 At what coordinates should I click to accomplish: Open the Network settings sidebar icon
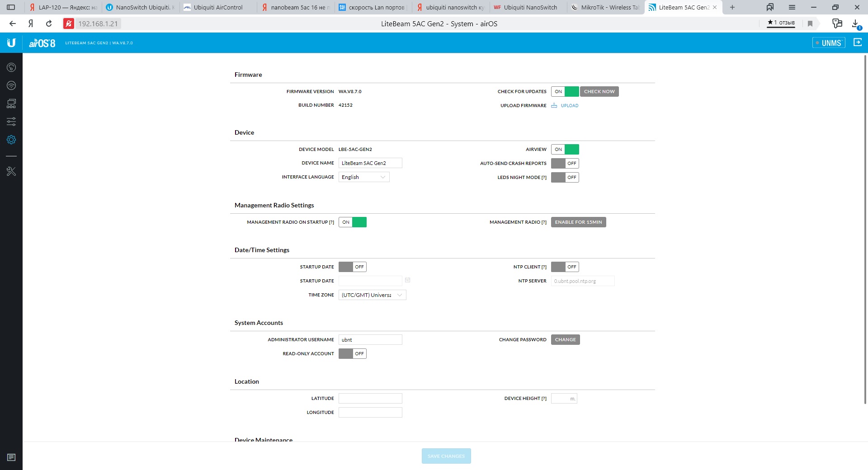(x=11, y=104)
